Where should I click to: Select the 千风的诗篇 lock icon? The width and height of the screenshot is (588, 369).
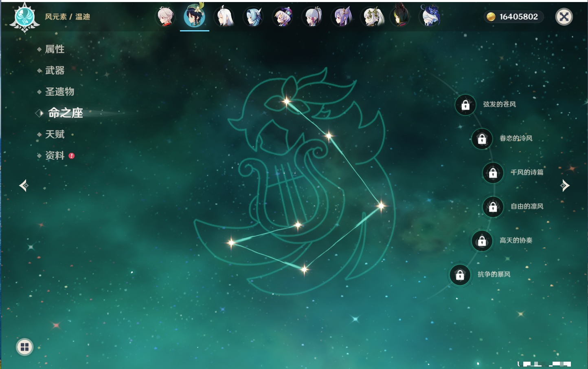(x=493, y=173)
